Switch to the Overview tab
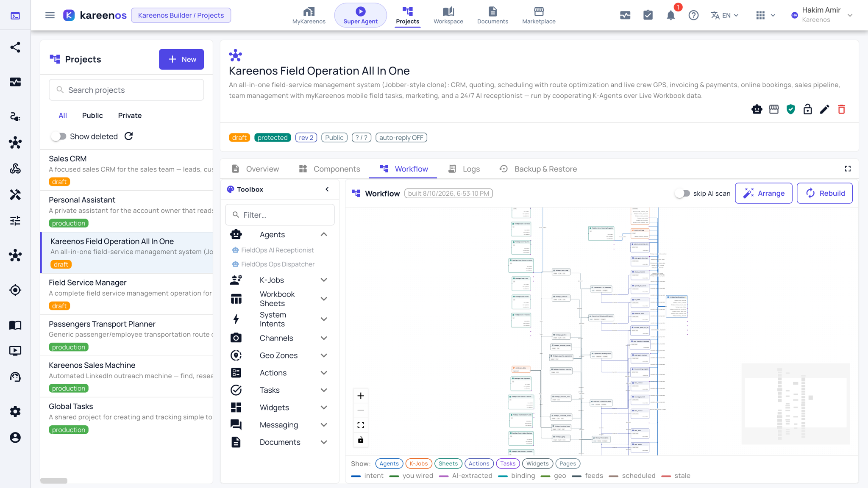The width and height of the screenshot is (868, 488). point(255,169)
